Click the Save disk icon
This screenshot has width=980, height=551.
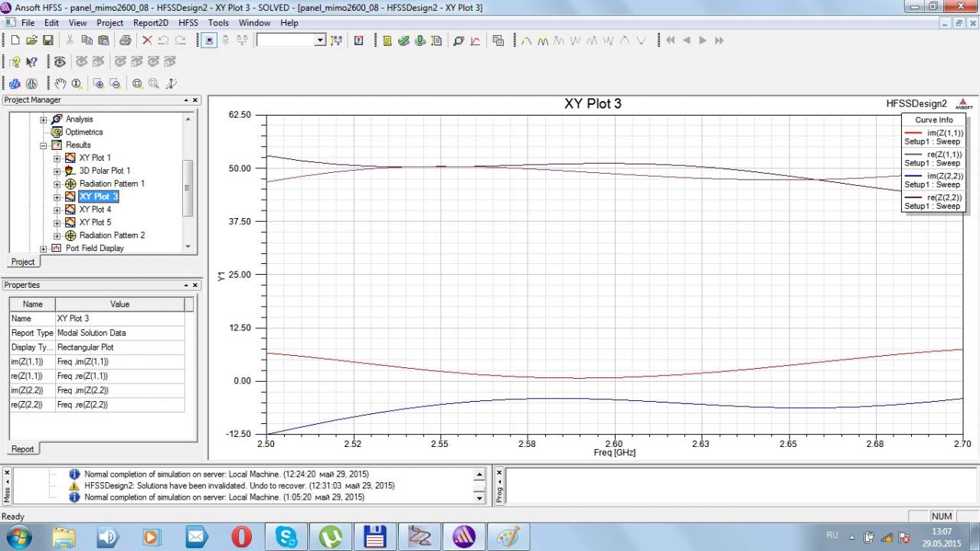point(47,41)
